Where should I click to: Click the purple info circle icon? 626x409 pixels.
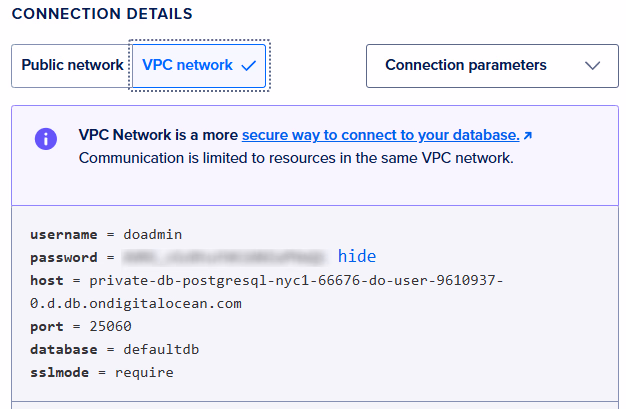[46, 138]
